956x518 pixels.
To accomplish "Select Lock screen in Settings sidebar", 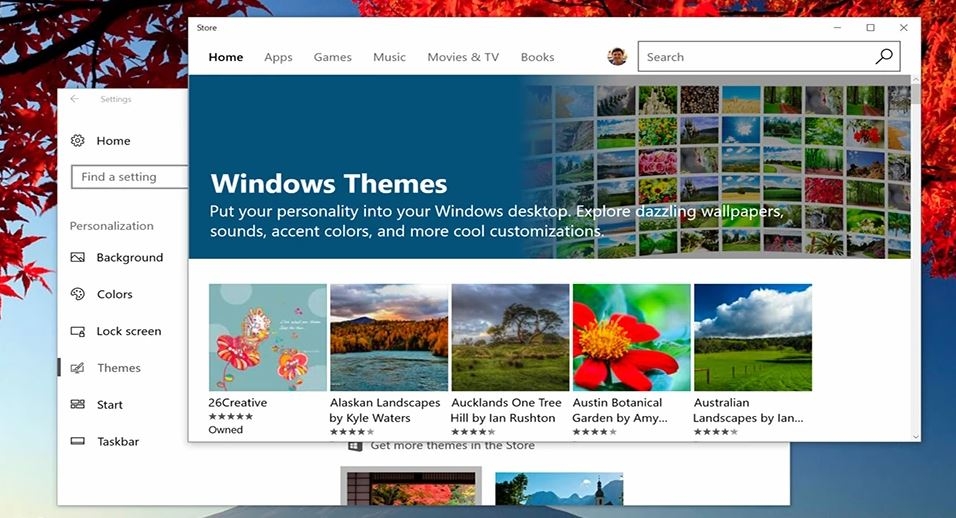I will (129, 331).
